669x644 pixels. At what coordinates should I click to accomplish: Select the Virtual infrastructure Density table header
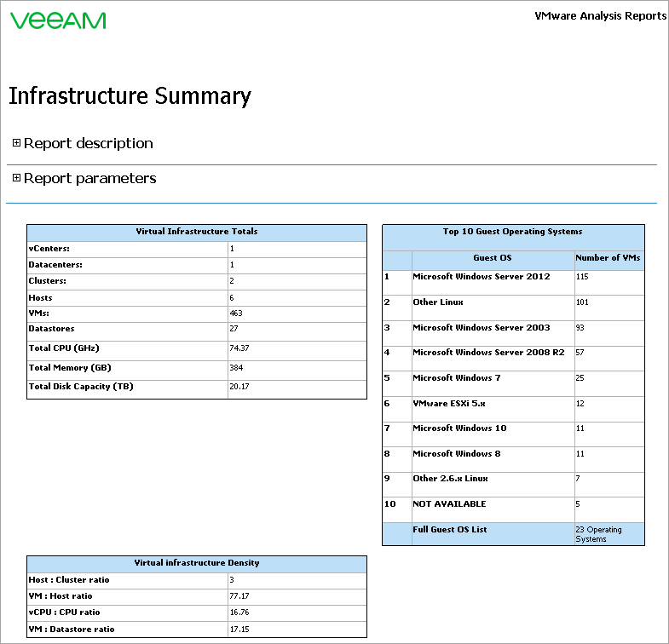point(197,563)
